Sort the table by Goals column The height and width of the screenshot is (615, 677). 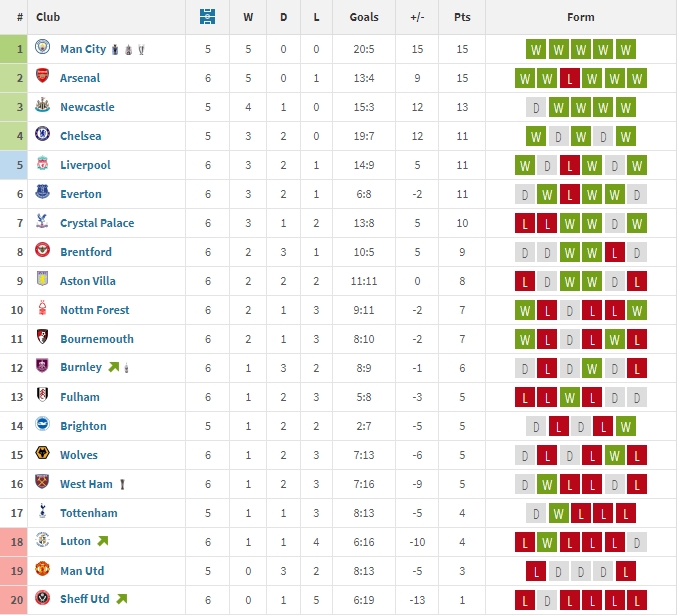pyautogui.click(x=364, y=17)
